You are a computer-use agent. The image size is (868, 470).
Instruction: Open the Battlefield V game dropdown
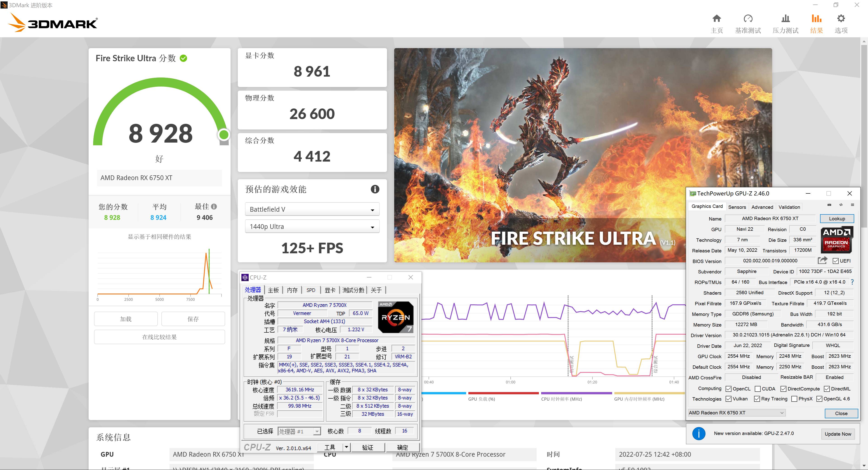click(x=312, y=209)
